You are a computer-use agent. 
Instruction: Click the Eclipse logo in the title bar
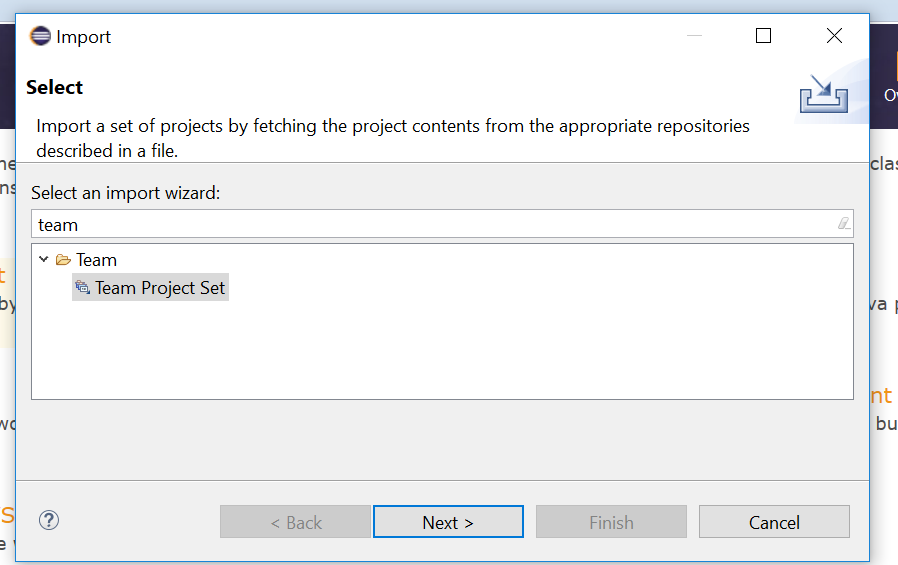click(40, 37)
